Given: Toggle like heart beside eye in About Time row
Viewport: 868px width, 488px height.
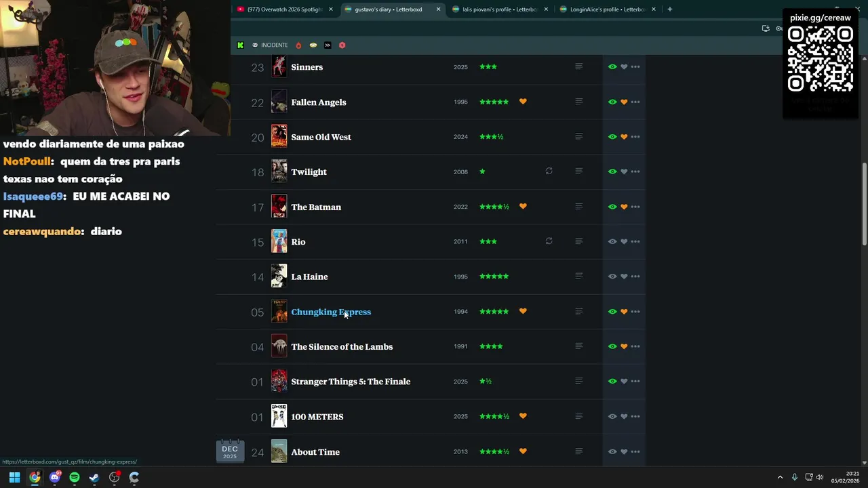Looking at the screenshot, I should click(x=624, y=451).
